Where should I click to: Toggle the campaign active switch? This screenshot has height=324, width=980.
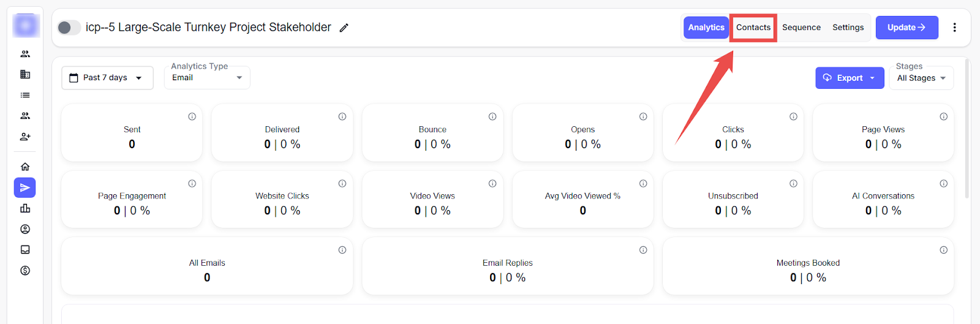coord(69,28)
